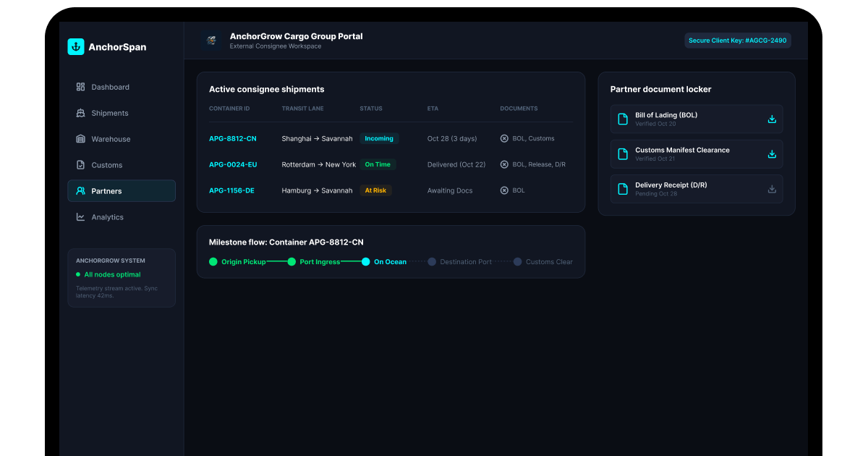Click the AnchorSpan anchor logo icon
This screenshot has height=456, width=868.
point(76,46)
